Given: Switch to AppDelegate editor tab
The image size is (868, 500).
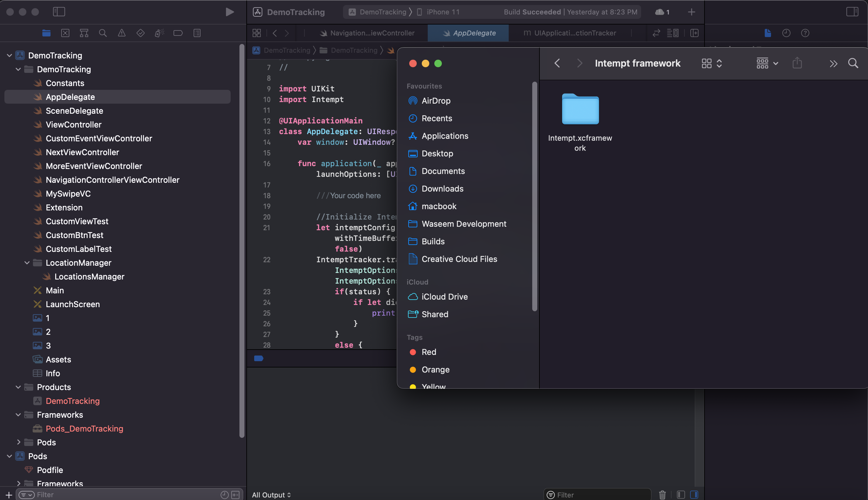Looking at the screenshot, I should [x=468, y=33].
